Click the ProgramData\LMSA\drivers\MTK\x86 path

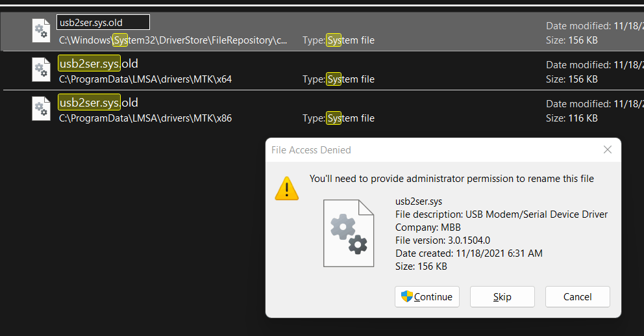pos(145,118)
